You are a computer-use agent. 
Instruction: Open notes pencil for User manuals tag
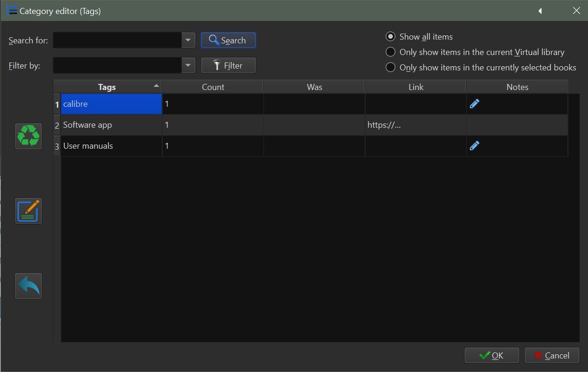tap(474, 146)
